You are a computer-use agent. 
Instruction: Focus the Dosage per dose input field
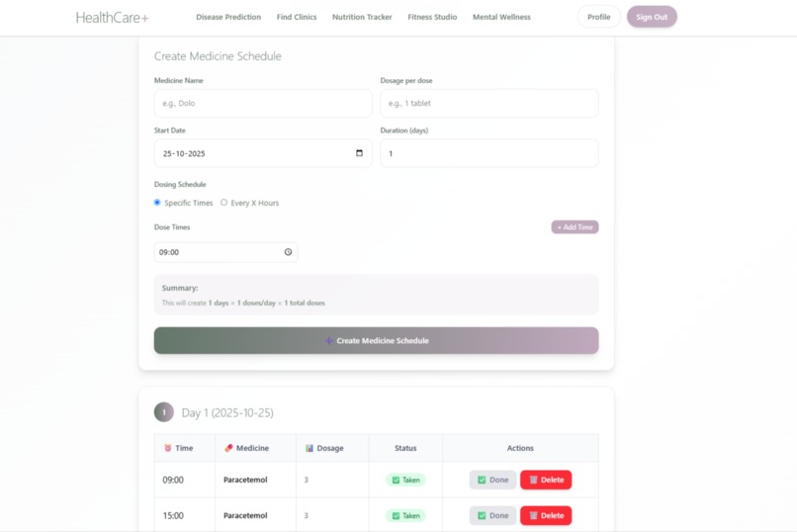point(488,103)
